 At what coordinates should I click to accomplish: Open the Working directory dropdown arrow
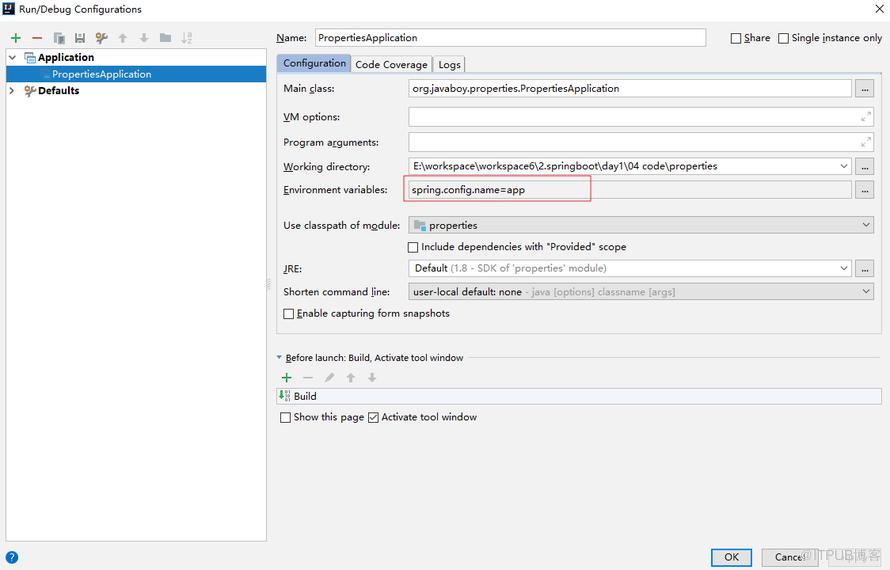pos(843,166)
